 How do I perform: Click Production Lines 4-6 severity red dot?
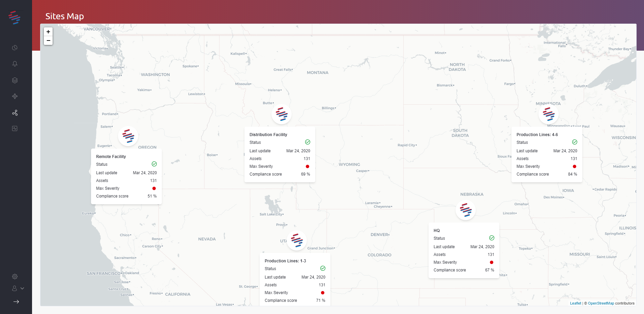[575, 166]
